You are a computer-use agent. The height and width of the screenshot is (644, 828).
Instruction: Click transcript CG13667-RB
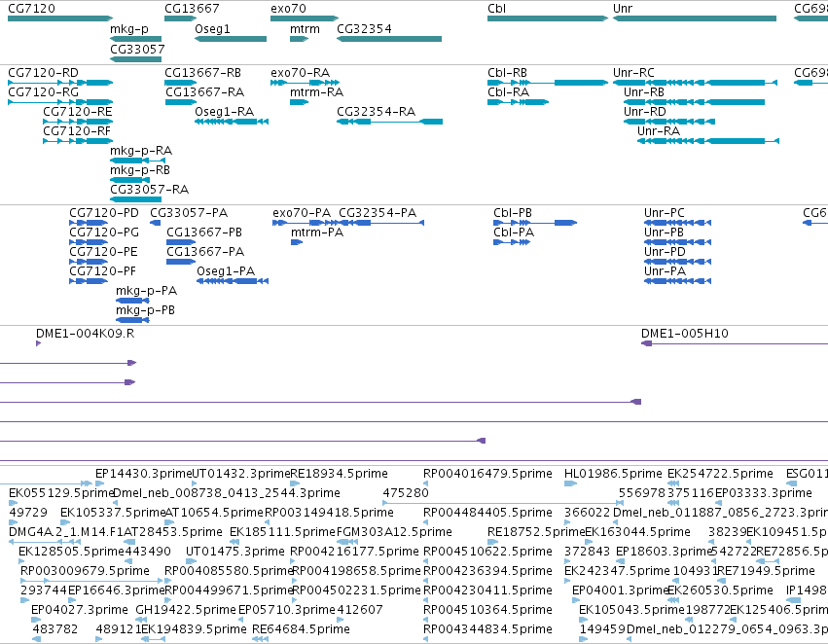181,83
